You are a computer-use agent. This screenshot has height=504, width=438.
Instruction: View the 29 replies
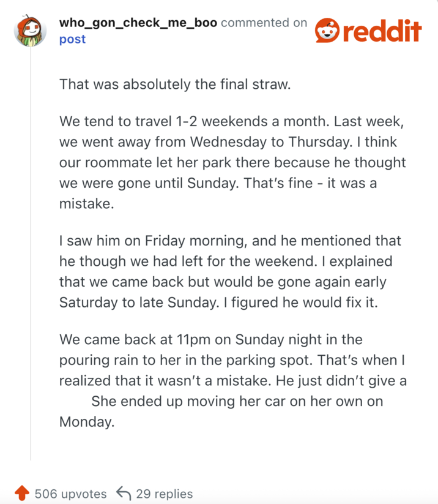click(165, 494)
